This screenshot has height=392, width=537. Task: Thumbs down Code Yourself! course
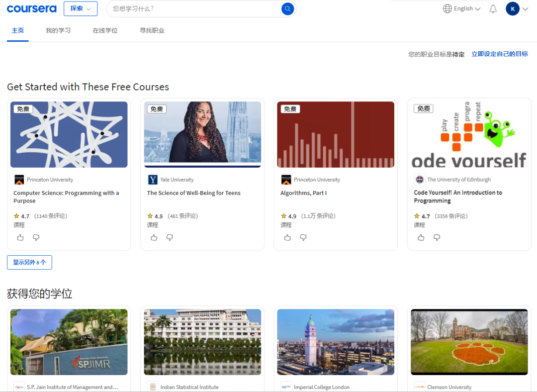click(437, 237)
